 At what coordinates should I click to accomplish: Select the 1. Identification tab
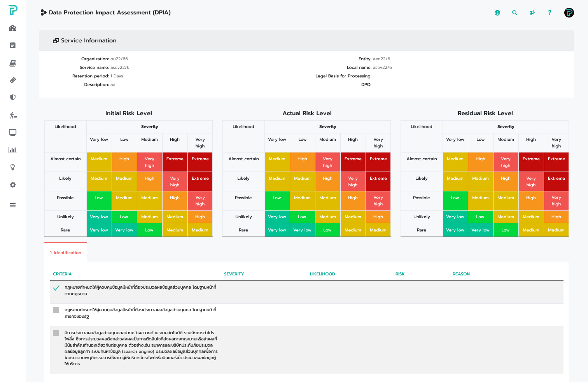tap(66, 253)
